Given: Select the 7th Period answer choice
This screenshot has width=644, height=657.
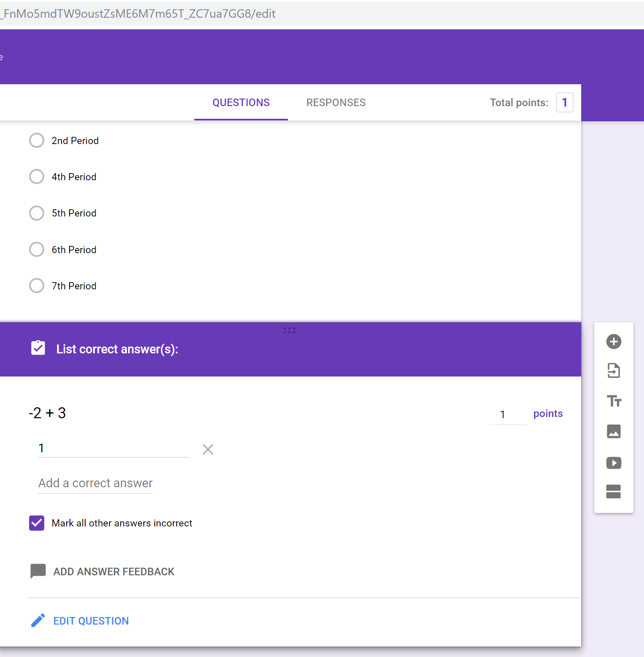Looking at the screenshot, I should (37, 286).
